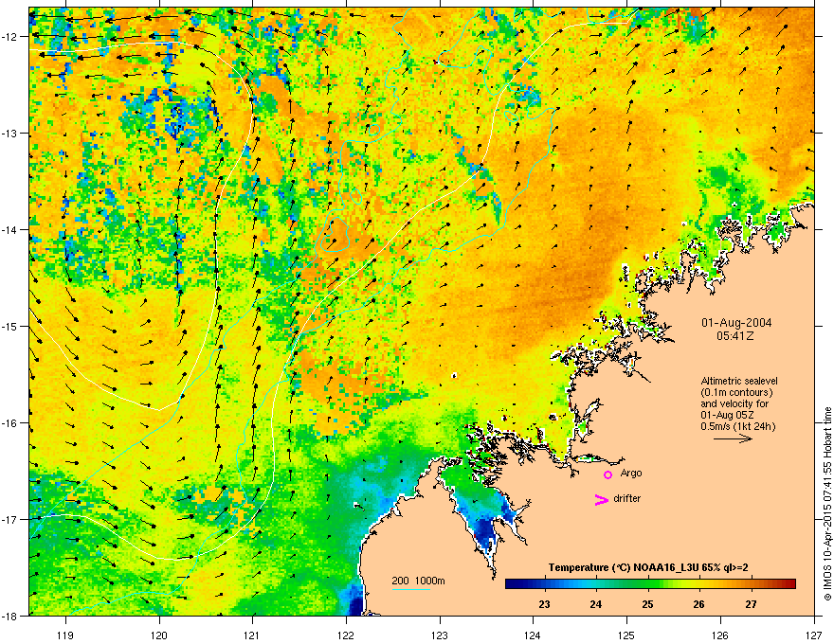Viewport: 834px width, 644px height.
Task: Click longitude axis label 126
Action: pos(720,635)
